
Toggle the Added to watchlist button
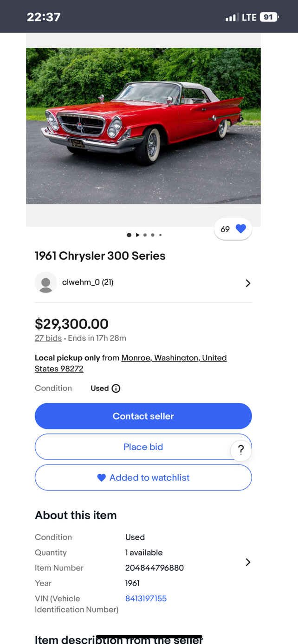click(143, 478)
